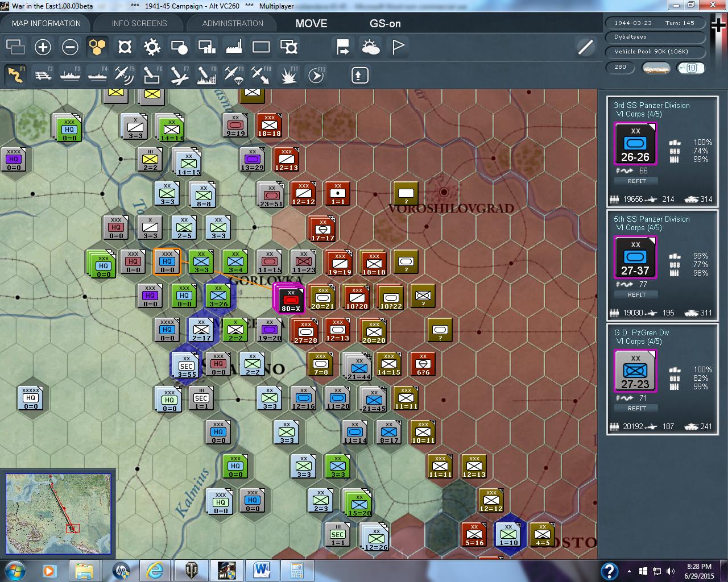
Task: Select F4 amphibious transport mode
Action: pos(98,75)
